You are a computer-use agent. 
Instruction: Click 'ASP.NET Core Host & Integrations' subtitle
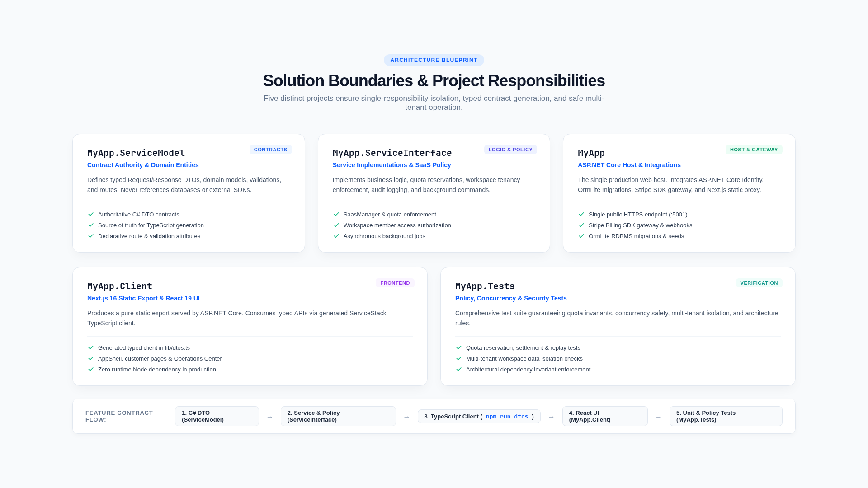tap(629, 165)
